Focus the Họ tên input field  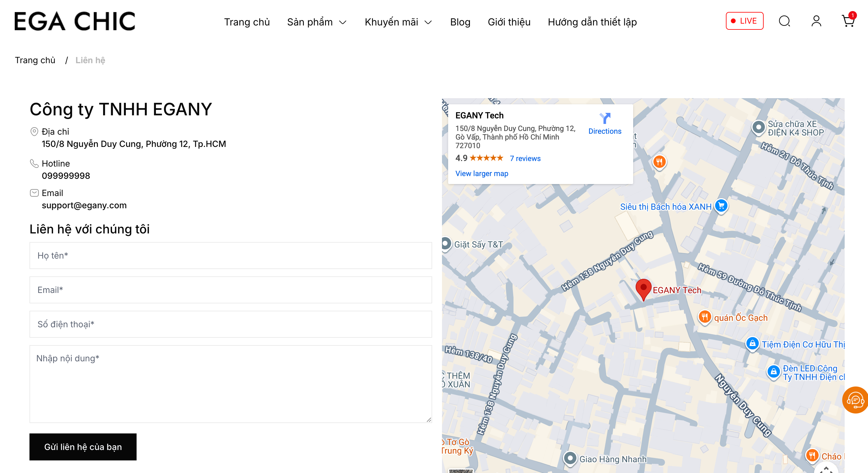pos(231,256)
